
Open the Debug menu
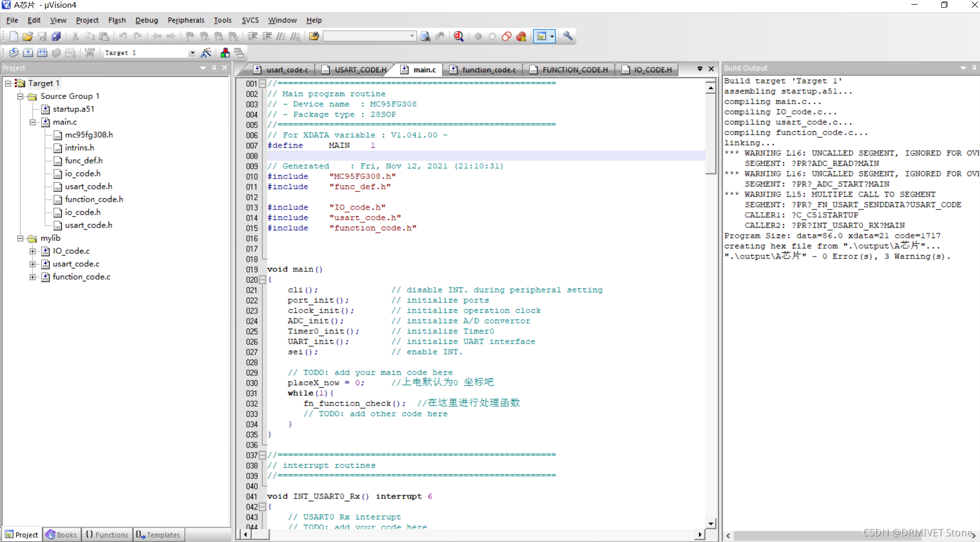(147, 20)
